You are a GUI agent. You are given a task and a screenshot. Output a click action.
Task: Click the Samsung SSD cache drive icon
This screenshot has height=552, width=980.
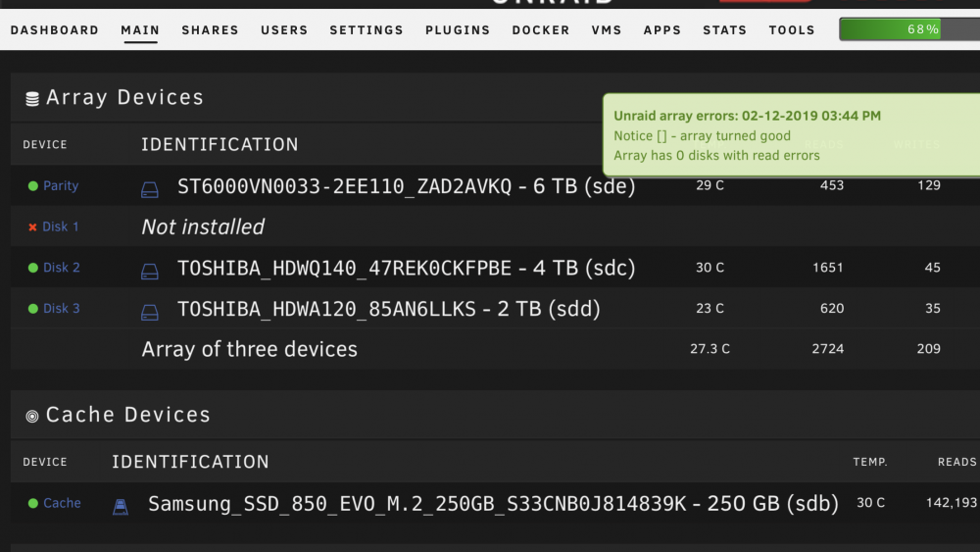pos(120,506)
